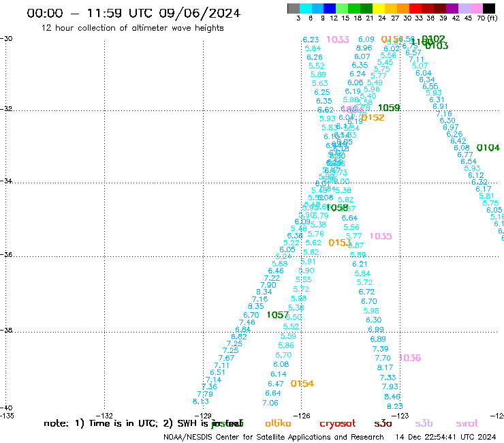This screenshot has height=443, width=504.
Task: Click the "-123" longitude axis label
Action: pyautogui.click(x=400, y=416)
